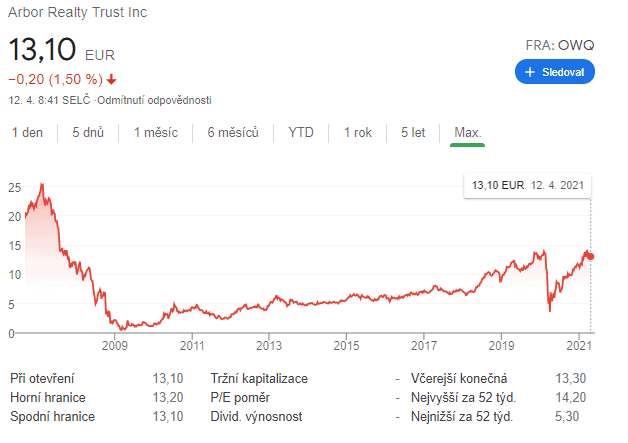Open the Odmítnutí odpovědnosti disclaimer link

coord(155,100)
